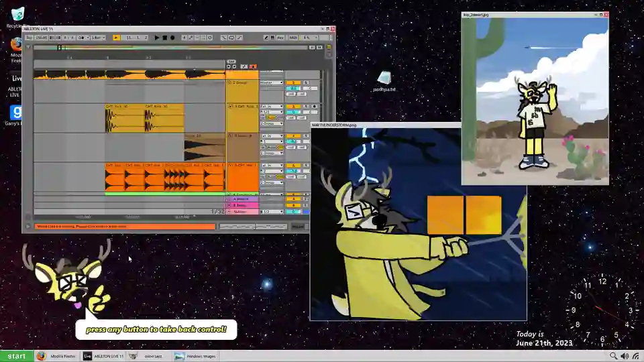Start playback with the Ableton play button
644x362 pixels.
(156, 38)
